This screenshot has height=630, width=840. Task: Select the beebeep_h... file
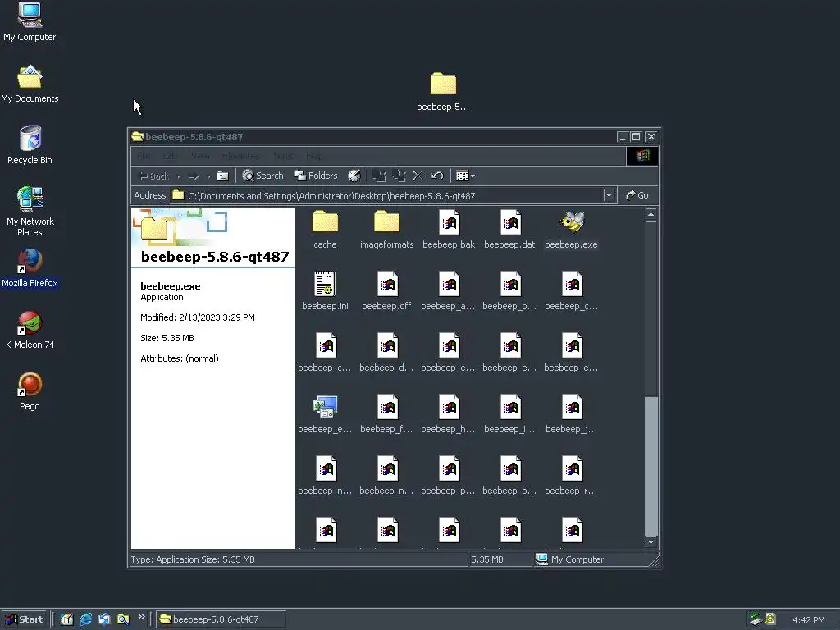tap(449, 414)
